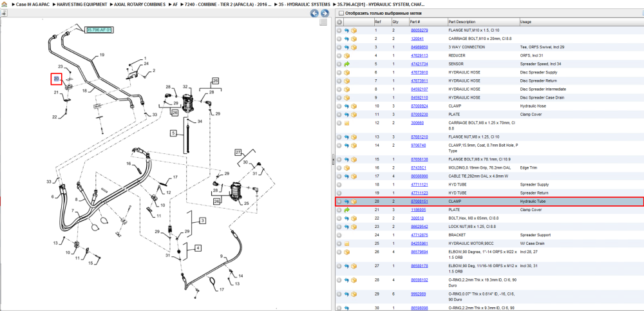
Task: Open part number link 87000151
Action: pyautogui.click(x=419, y=202)
